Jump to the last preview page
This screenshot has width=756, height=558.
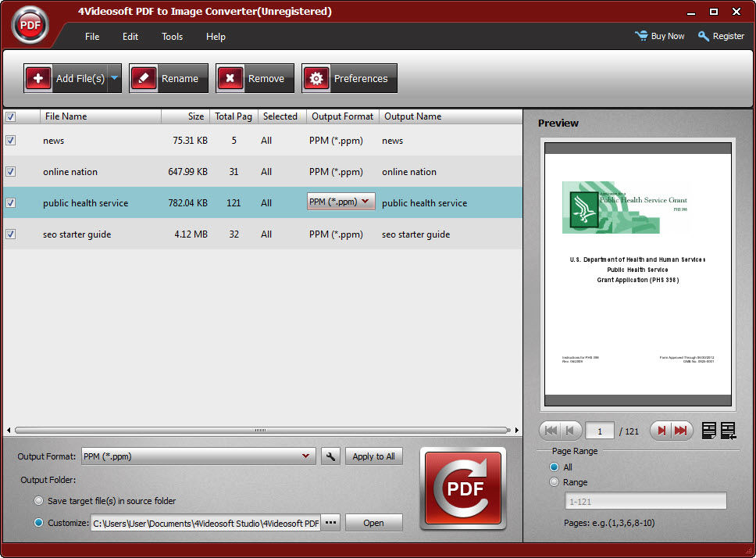(681, 431)
